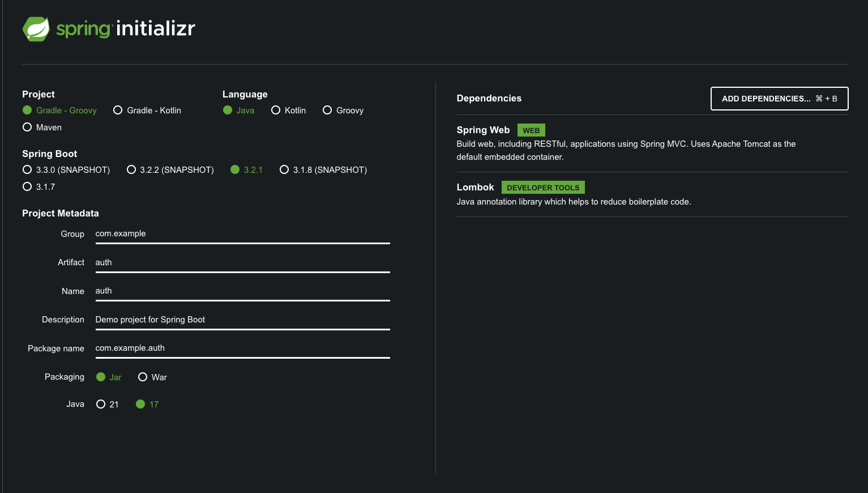Pick Java version 21
The width and height of the screenshot is (868, 493).
(108, 405)
